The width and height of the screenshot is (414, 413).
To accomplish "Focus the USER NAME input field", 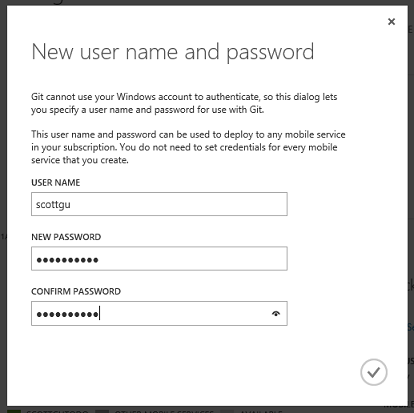I will (159, 204).
